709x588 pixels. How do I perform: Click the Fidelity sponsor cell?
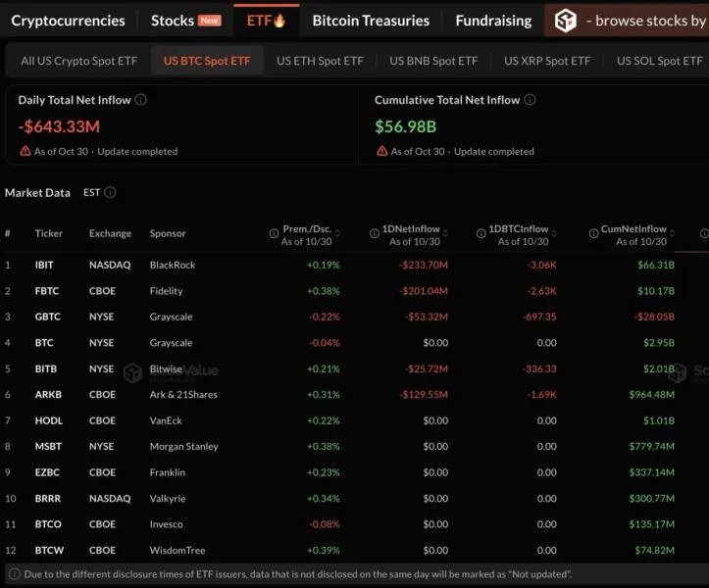point(166,291)
